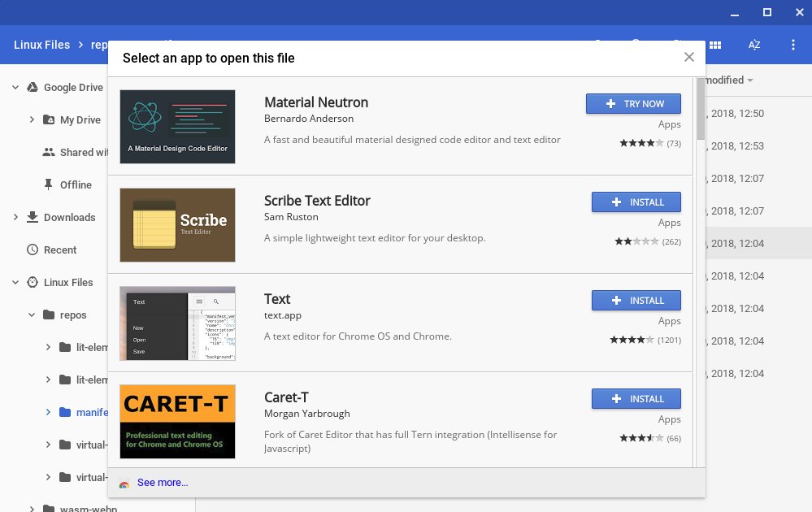Image resolution: width=812 pixels, height=512 pixels.
Task: Open the Scribe Text Editor title
Action: 317,201
